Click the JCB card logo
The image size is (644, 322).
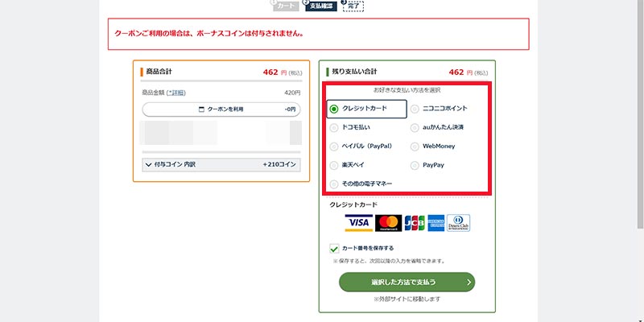click(x=415, y=222)
